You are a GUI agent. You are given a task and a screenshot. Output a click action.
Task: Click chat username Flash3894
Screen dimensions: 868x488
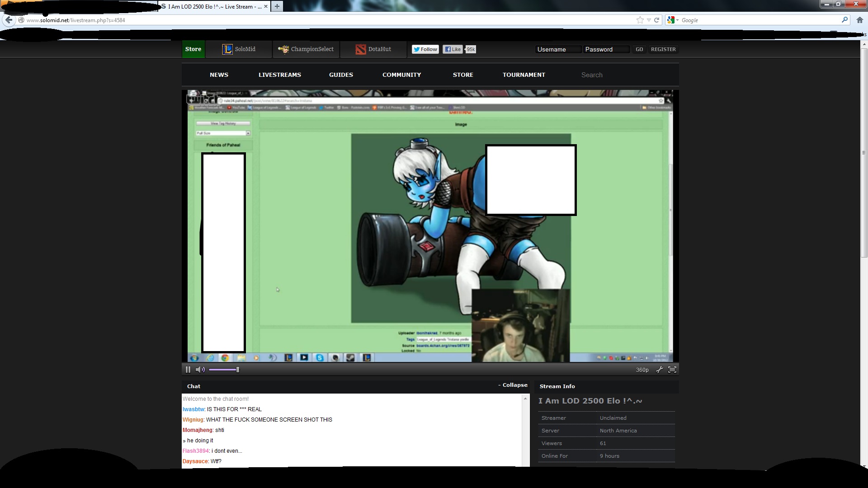[x=196, y=451]
